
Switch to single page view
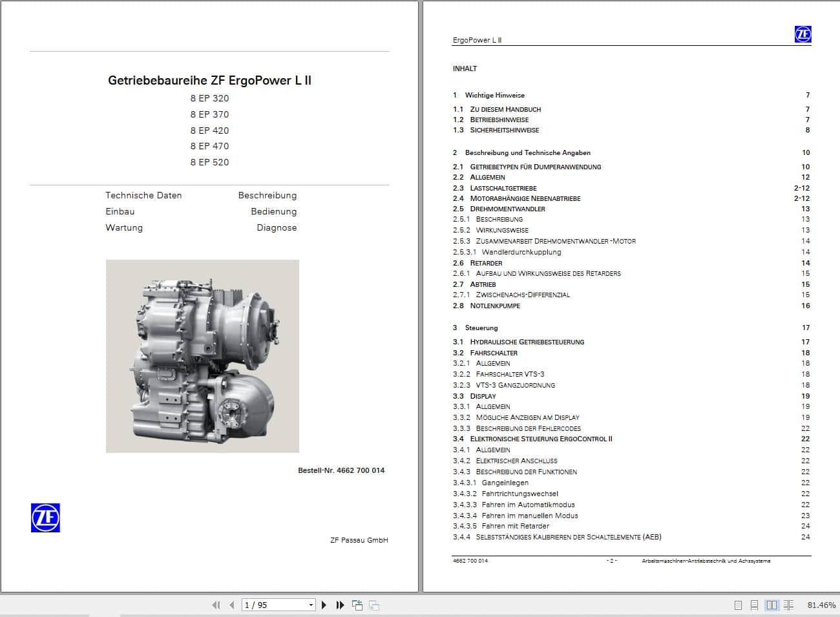tap(739, 605)
